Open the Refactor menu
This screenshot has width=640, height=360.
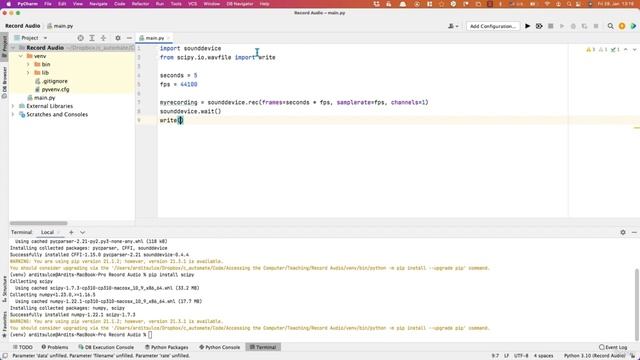tap(140, 4)
